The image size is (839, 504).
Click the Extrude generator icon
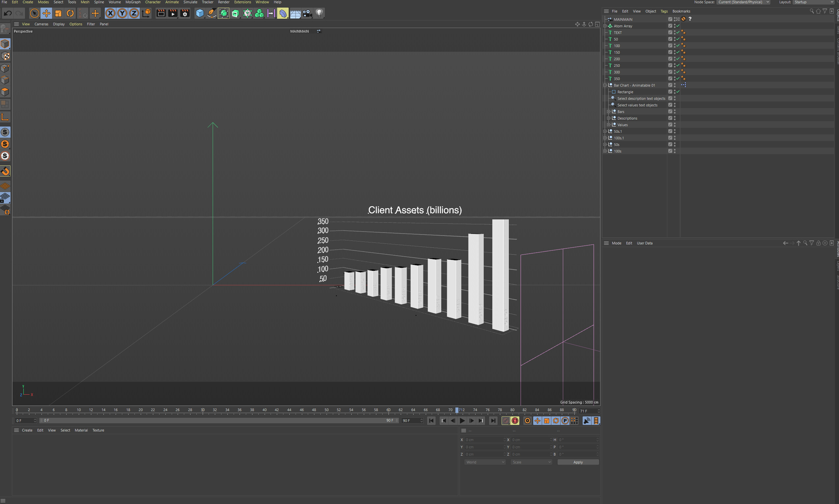point(235,13)
